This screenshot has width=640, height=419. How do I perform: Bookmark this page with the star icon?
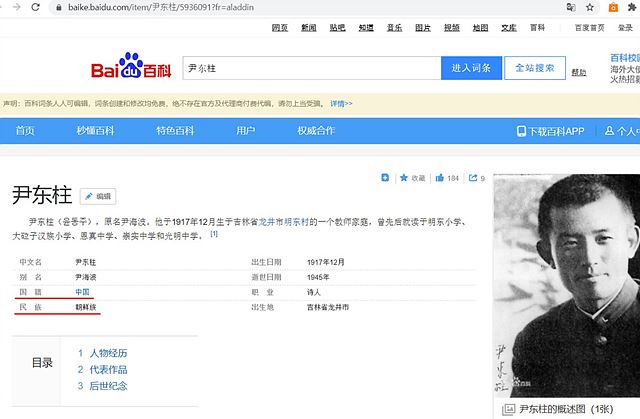point(590,7)
